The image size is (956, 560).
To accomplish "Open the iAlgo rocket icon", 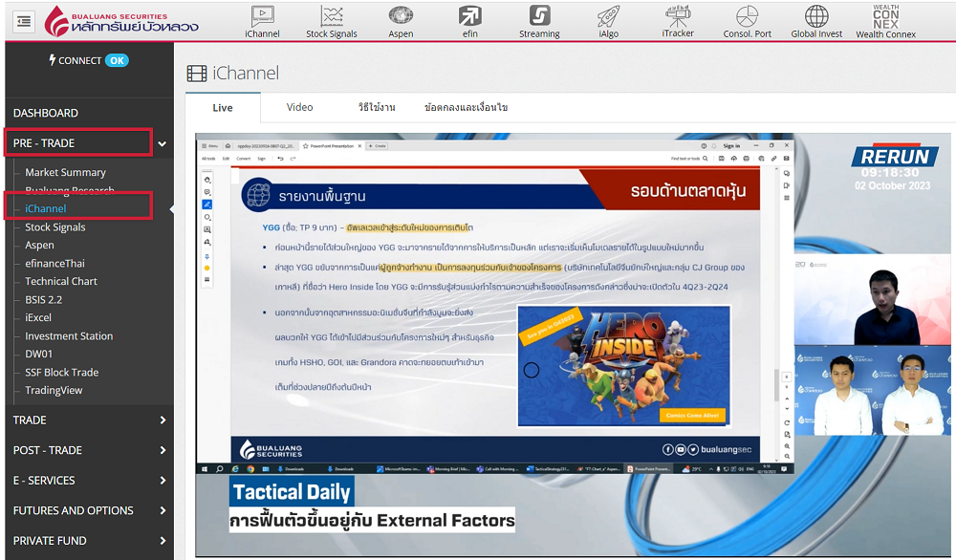I will 608,22.
